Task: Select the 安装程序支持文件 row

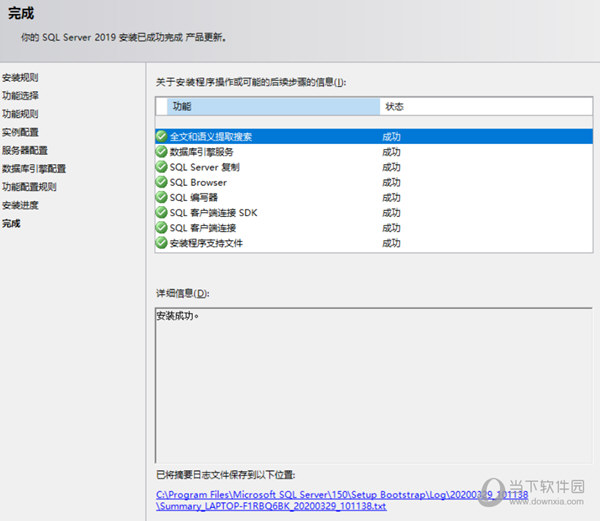Action: (x=374, y=243)
